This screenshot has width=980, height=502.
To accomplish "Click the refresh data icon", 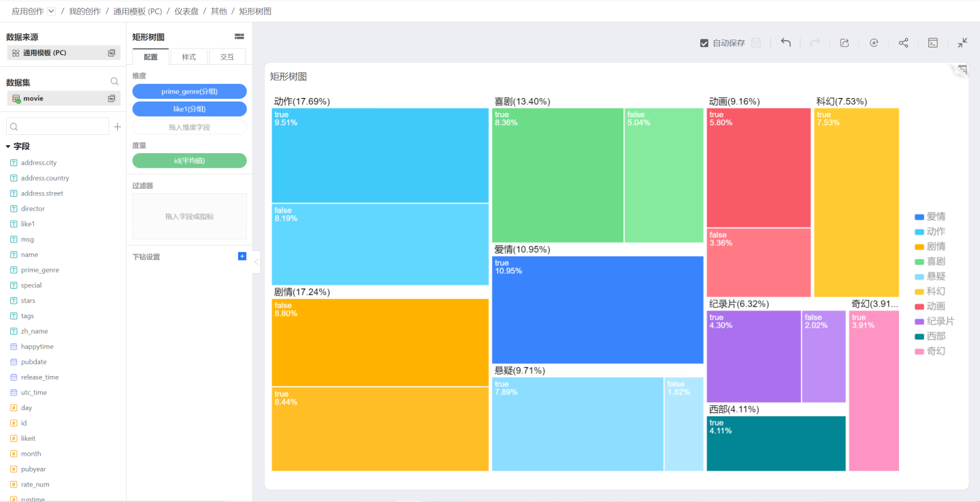I will 874,43.
